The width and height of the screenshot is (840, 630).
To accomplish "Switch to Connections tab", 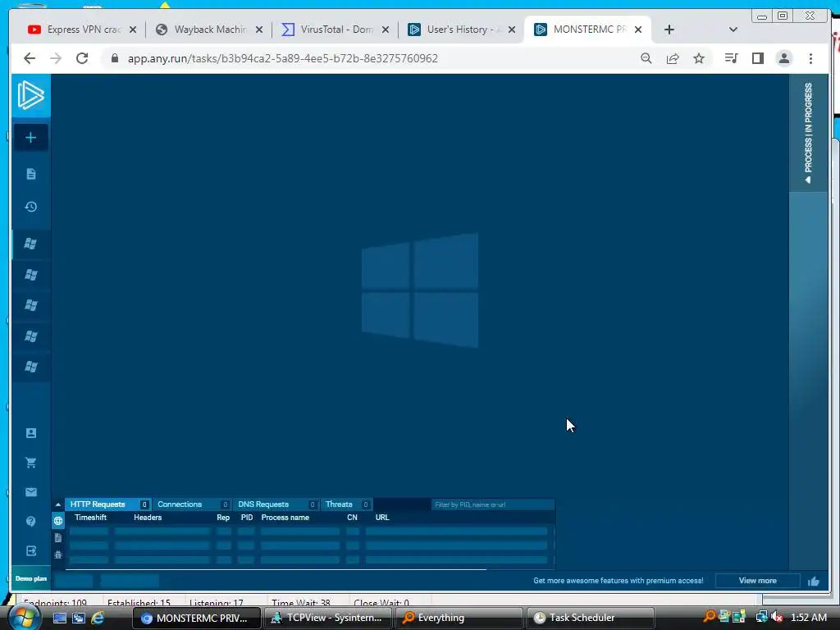I will coord(192,504).
